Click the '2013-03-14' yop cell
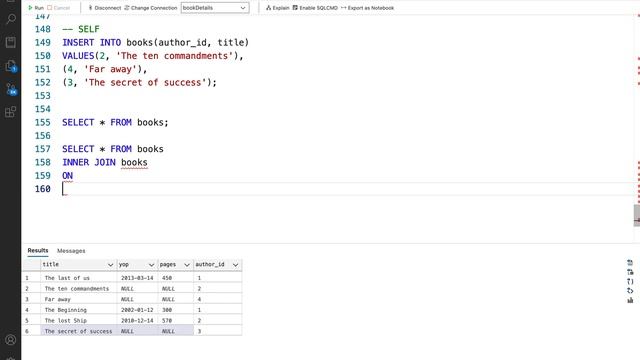Screen dimensions: 640x360 pyautogui.click(x=138, y=278)
